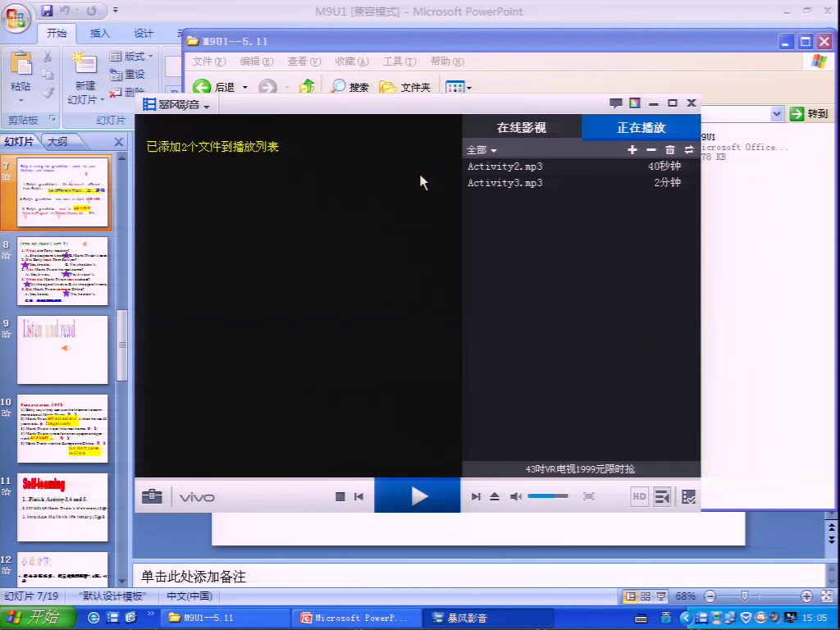
Task: Open the 暴风影音 main menu dropdown
Action: coord(176,104)
